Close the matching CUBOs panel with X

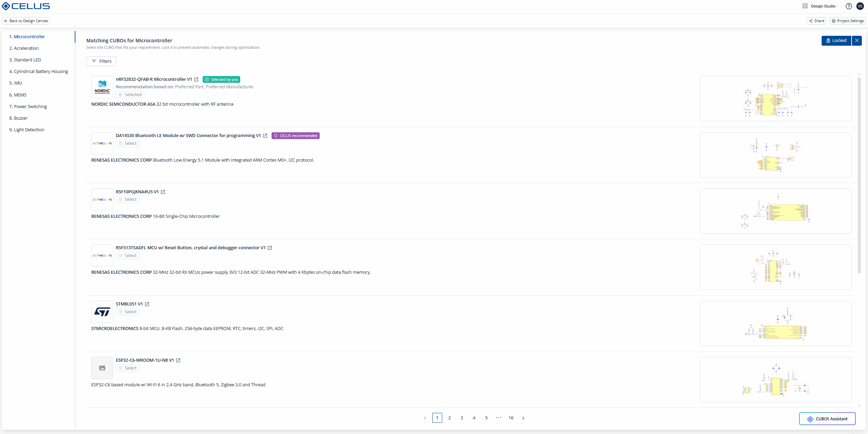[857, 41]
